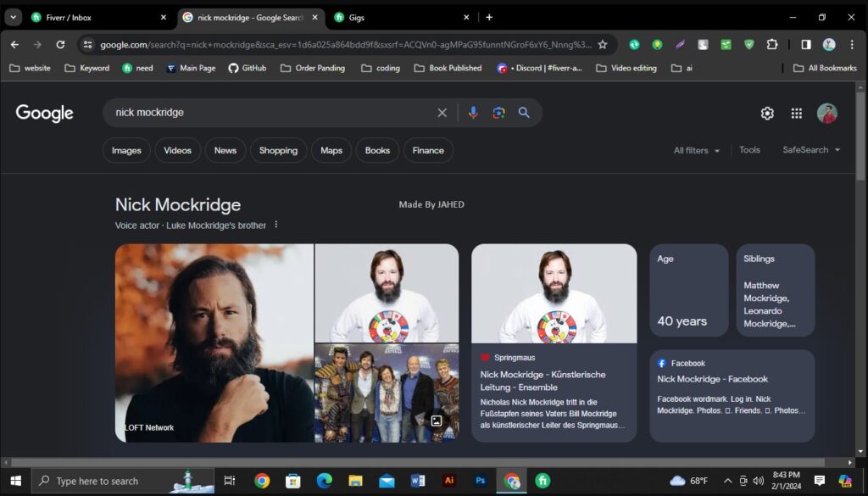The image size is (868, 496).
Task: Bookmark this page with the star icon
Action: pos(603,45)
